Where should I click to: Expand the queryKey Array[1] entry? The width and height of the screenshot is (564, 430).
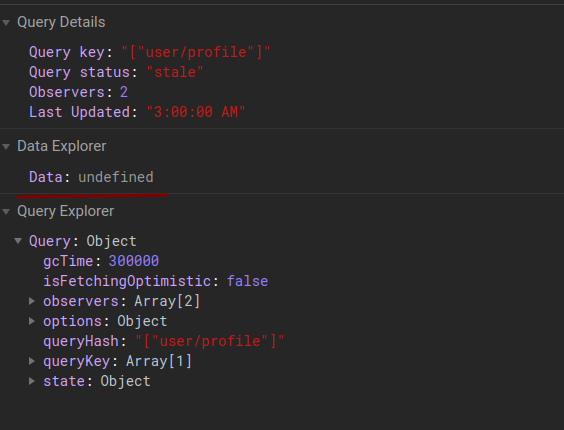(x=32, y=361)
